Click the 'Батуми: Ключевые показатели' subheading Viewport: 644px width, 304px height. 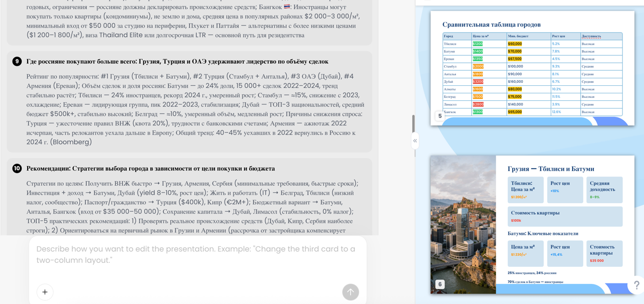(x=543, y=233)
